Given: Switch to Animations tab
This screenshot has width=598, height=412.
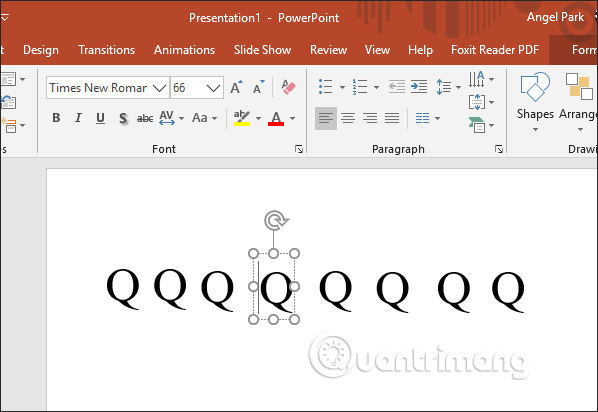Looking at the screenshot, I should (x=184, y=50).
